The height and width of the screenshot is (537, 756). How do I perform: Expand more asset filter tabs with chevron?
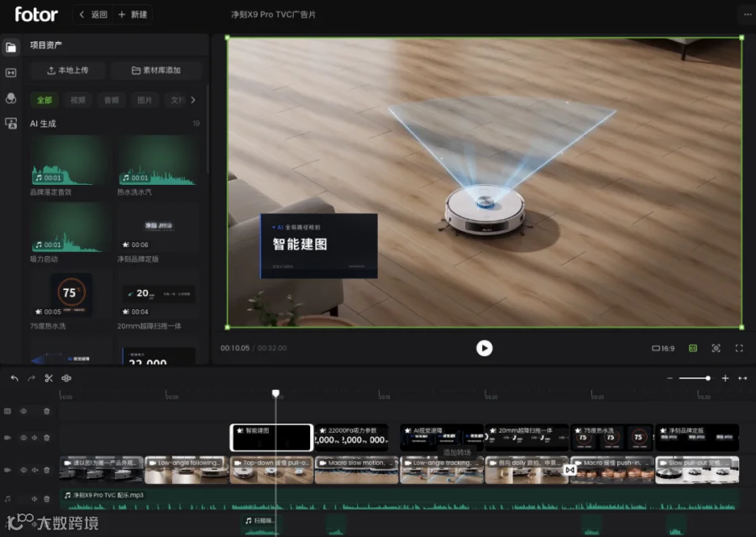click(x=193, y=100)
